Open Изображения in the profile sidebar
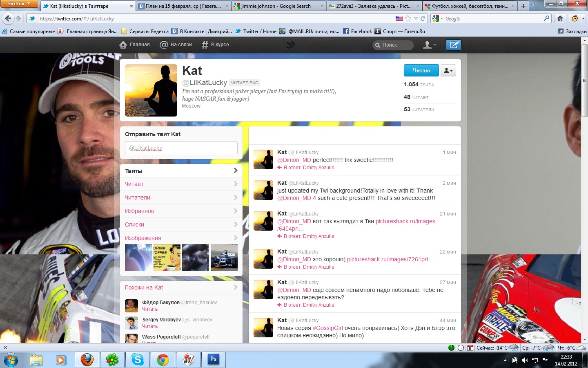The image size is (588, 368). click(181, 238)
